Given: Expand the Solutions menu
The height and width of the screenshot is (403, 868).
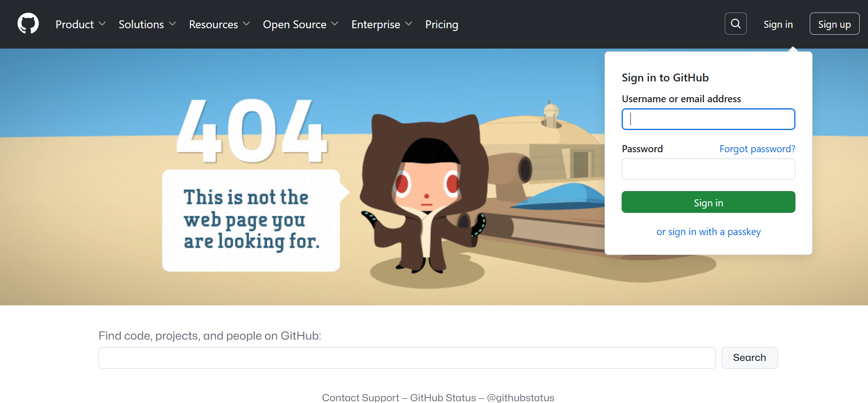Looking at the screenshot, I should coord(147,24).
